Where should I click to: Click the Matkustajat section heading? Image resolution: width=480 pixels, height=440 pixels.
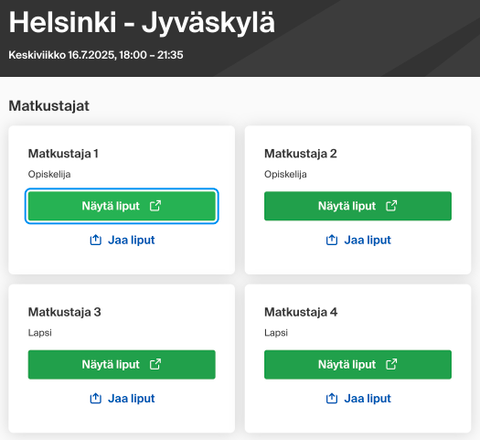49,106
